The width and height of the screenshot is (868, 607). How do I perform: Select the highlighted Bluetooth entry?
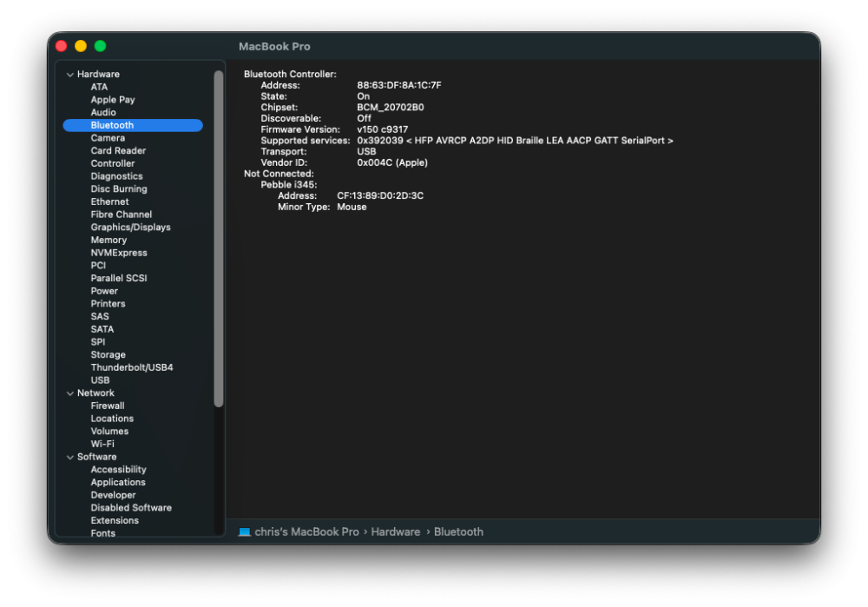(x=133, y=125)
